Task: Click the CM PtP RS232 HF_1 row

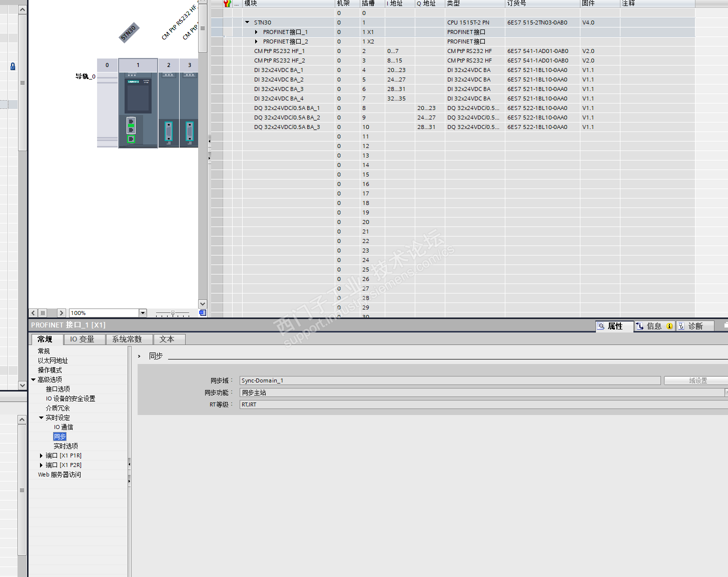Action: click(x=453, y=51)
